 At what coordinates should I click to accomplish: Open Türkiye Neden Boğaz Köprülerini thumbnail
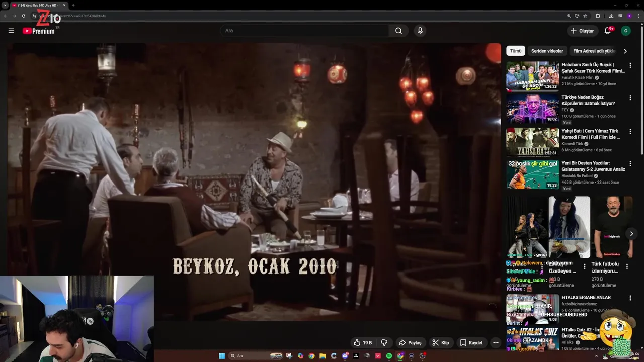532,108
